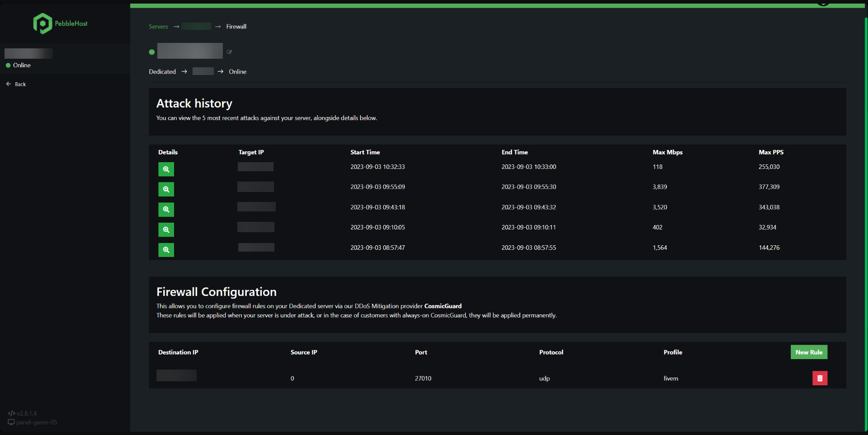The width and height of the screenshot is (868, 435).
Task: Click Max Mbps value 1,564
Action: [x=660, y=248]
